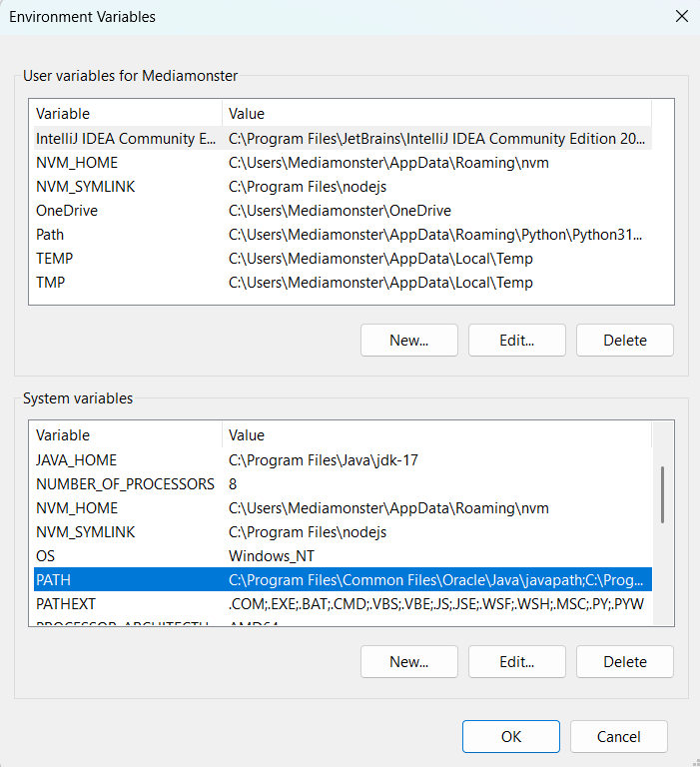Screen dimensions: 700x767
Task: Select the TMP user variable
Action: [343, 283]
